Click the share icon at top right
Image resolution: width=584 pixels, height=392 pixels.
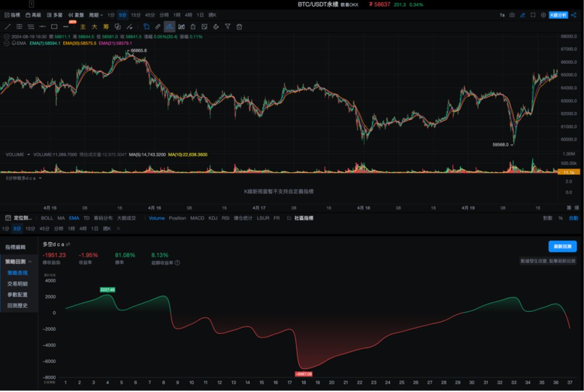pos(574,15)
